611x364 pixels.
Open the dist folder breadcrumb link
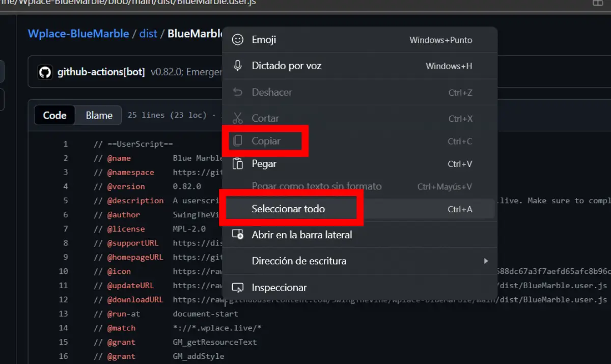point(148,34)
